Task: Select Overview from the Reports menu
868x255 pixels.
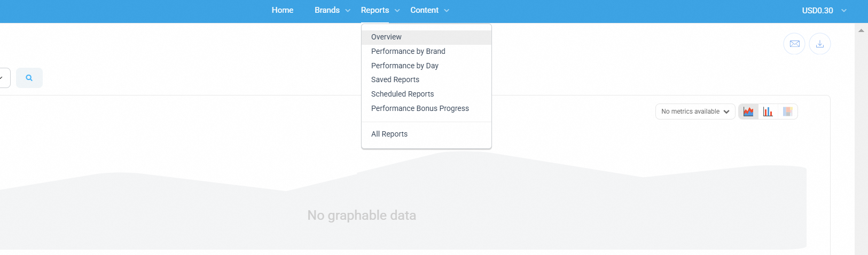Action: (386, 37)
